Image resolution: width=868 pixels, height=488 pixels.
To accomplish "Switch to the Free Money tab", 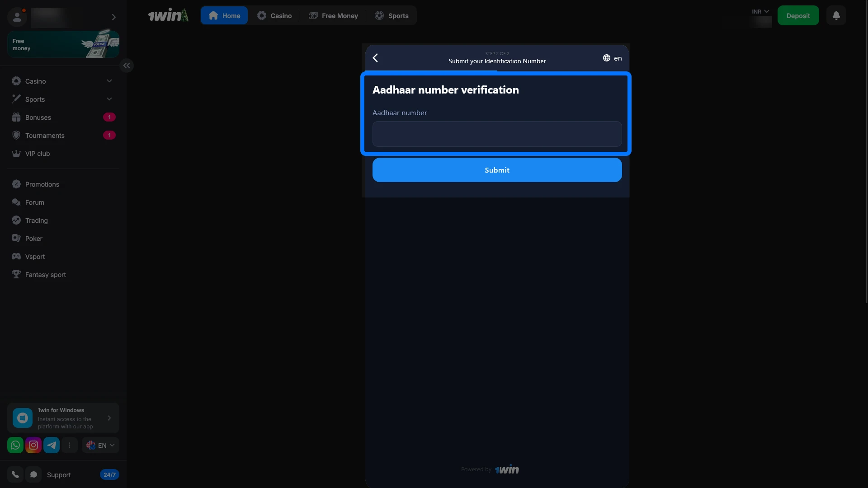I will (333, 15).
